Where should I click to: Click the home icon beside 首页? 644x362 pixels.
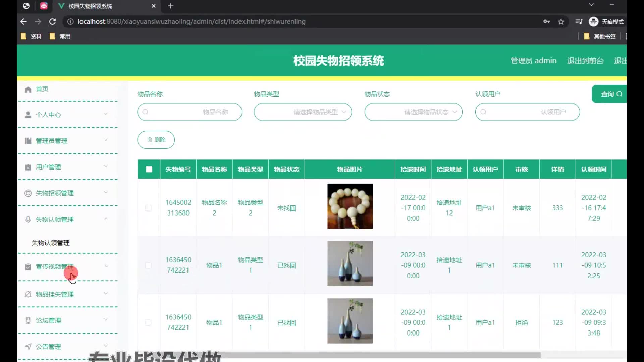[28, 89]
